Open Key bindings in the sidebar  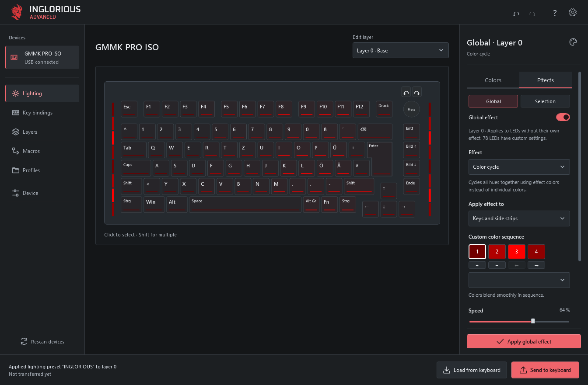coord(42,113)
